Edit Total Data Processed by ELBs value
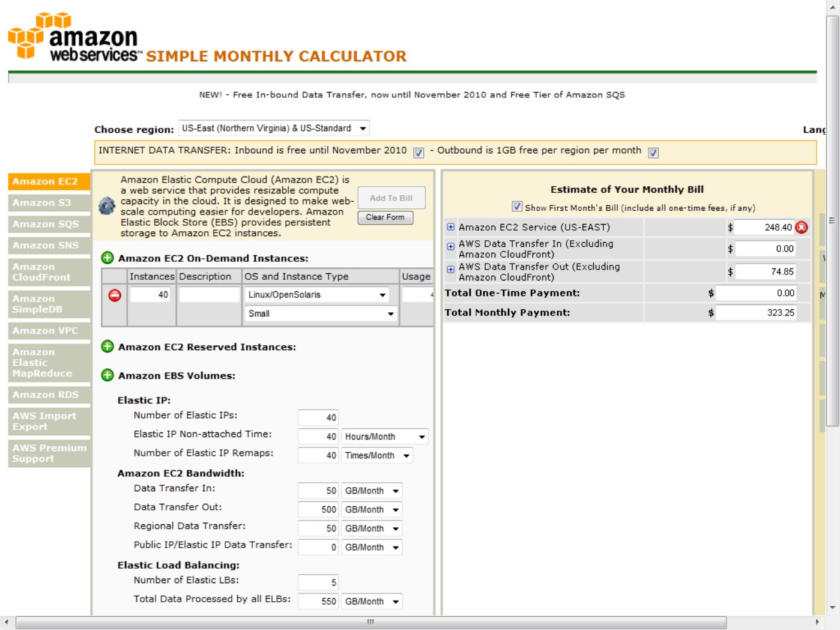The image size is (840, 630). point(318,601)
